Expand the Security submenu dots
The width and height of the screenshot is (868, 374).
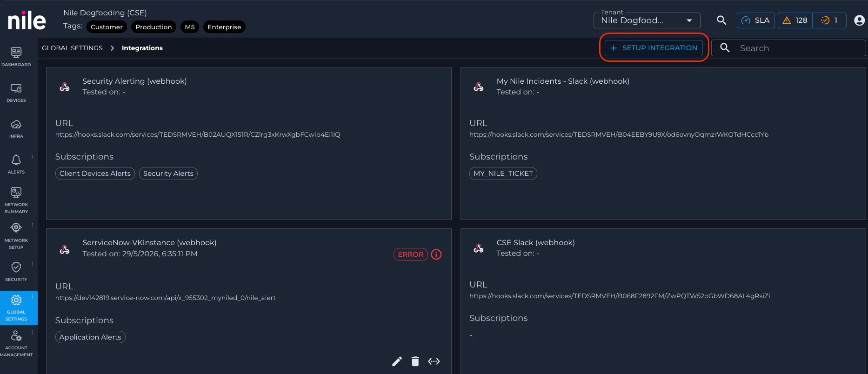click(x=32, y=264)
